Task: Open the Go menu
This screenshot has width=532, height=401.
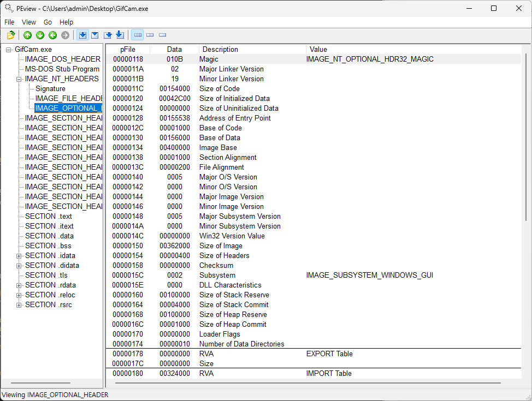Action: (48, 22)
